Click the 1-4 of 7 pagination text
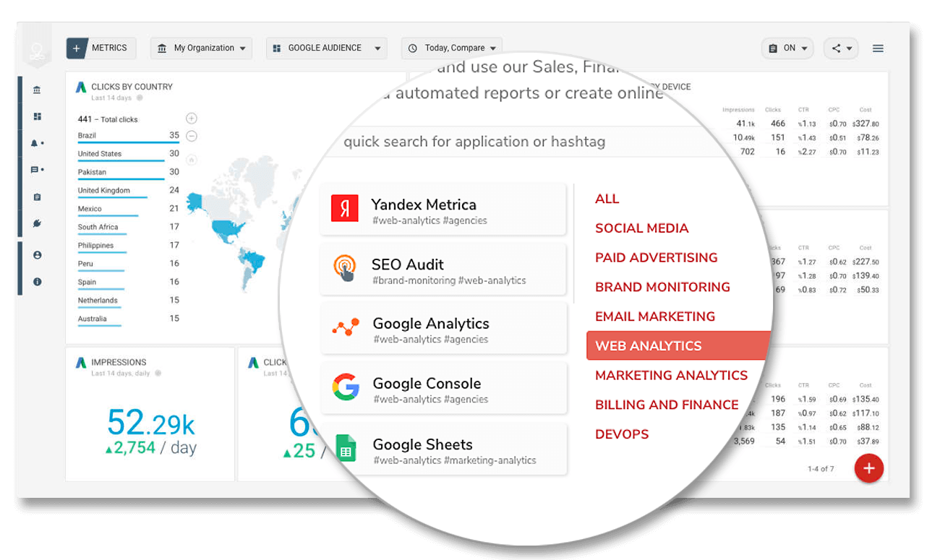940x560 pixels. [821, 469]
